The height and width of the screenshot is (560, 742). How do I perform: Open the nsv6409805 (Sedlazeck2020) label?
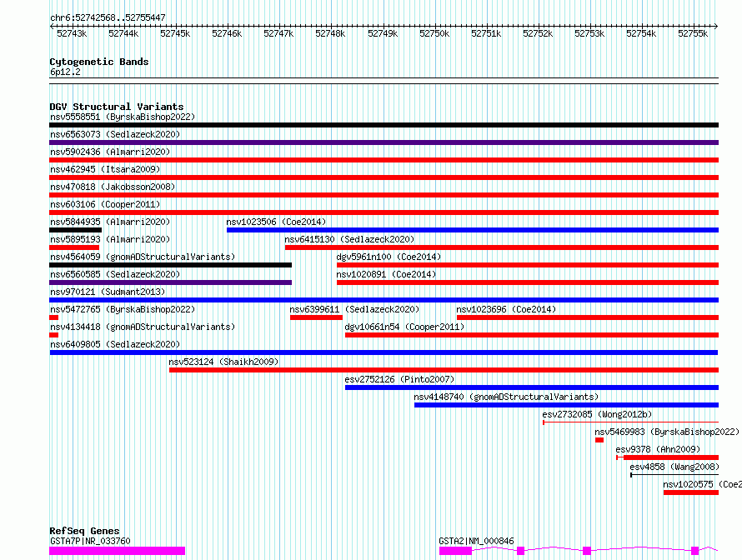[115, 344]
